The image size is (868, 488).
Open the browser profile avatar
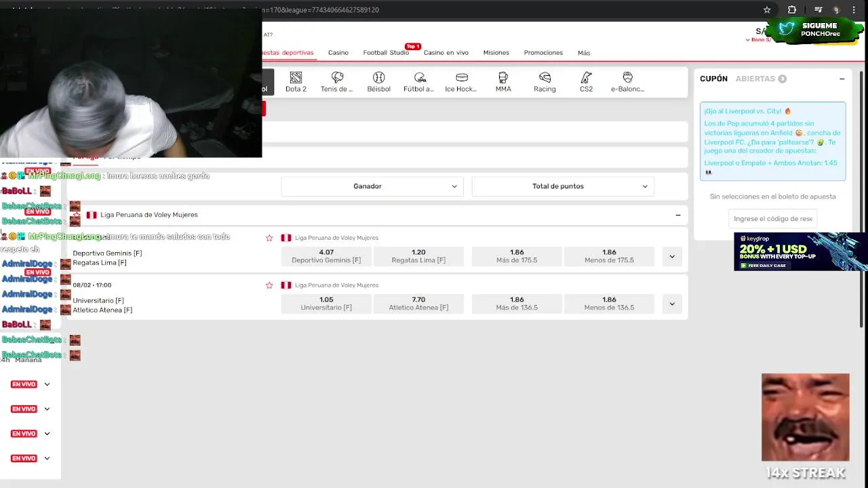(x=836, y=10)
